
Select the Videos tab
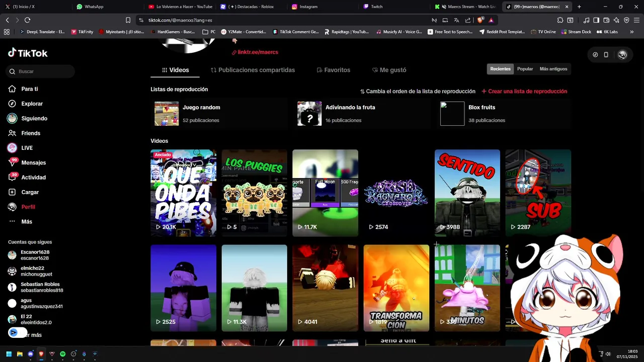click(175, 70)
